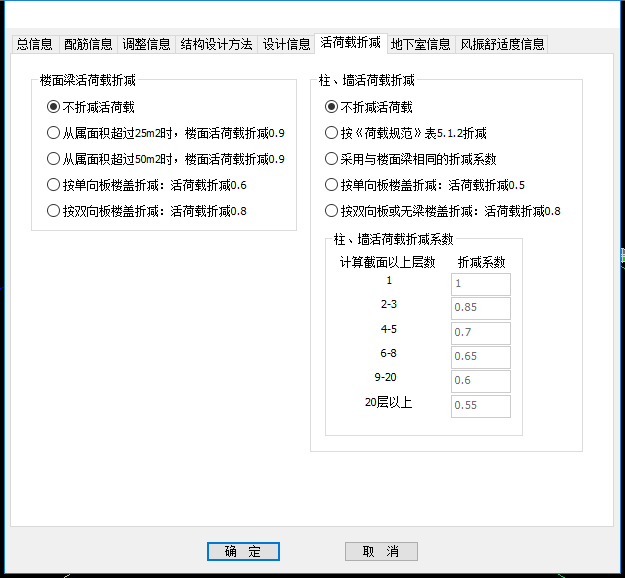The width and height of the screenshot is (625, 578).
Task: Click the 计算截面以上层数 column header
Action: 387,262
